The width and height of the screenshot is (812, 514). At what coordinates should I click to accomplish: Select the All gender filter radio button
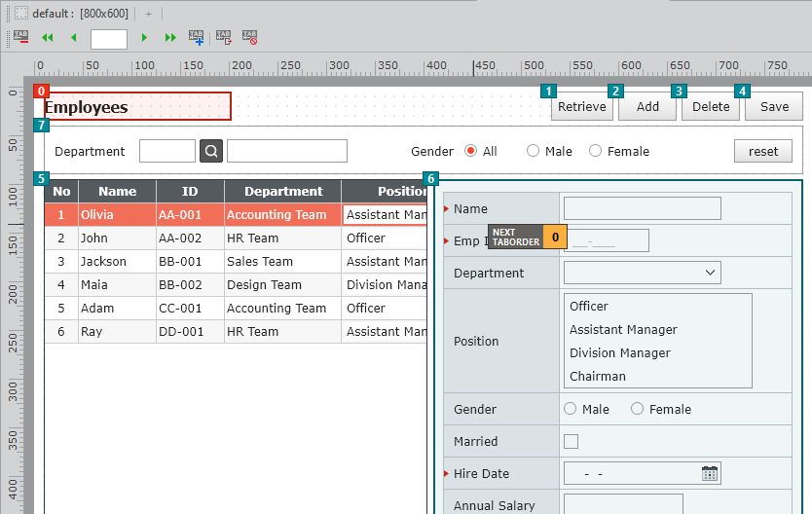[x=471, y=151]
